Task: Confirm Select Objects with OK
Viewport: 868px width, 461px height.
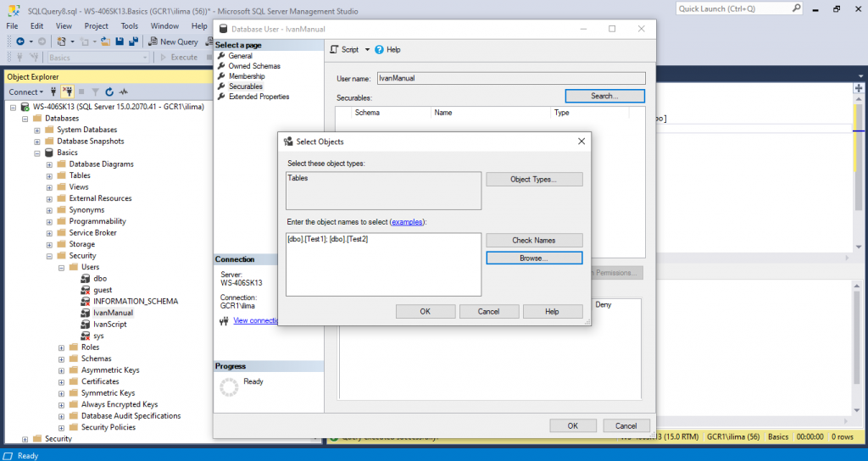Action: (x=426, y=312)
